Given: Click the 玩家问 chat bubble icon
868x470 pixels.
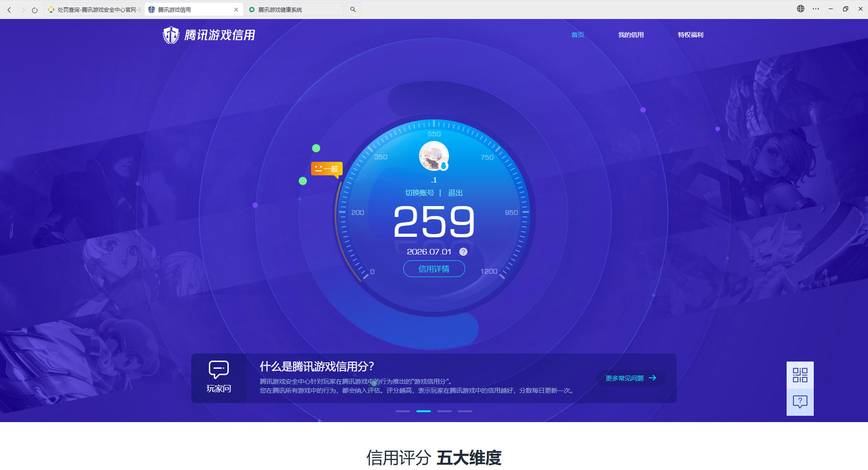Looking at the screenshot, I should click(219, 369).
